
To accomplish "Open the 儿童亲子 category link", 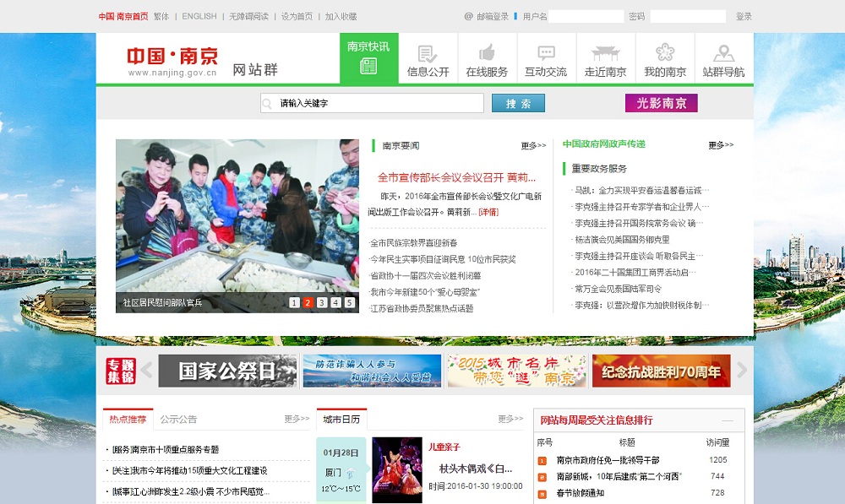I will 444,447.
